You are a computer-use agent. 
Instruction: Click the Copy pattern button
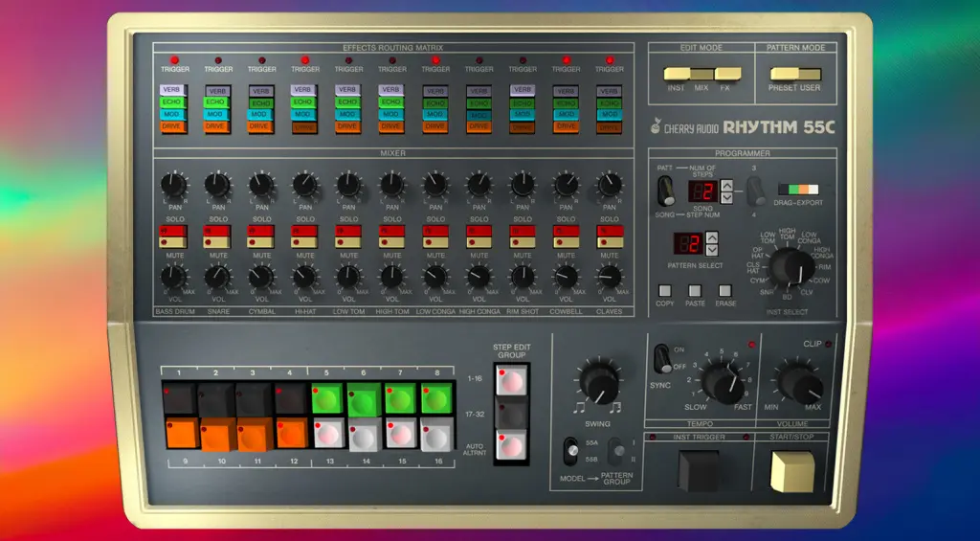(x=664, y=290)
